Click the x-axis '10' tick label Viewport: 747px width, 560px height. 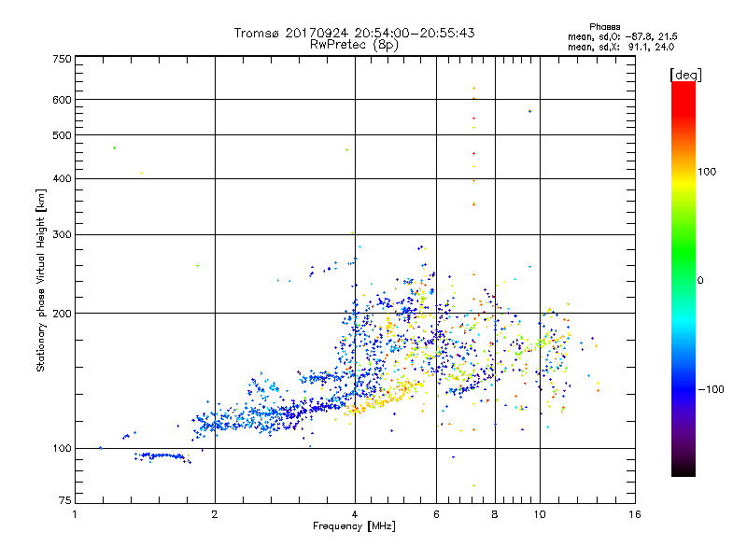tap(540, 514)
